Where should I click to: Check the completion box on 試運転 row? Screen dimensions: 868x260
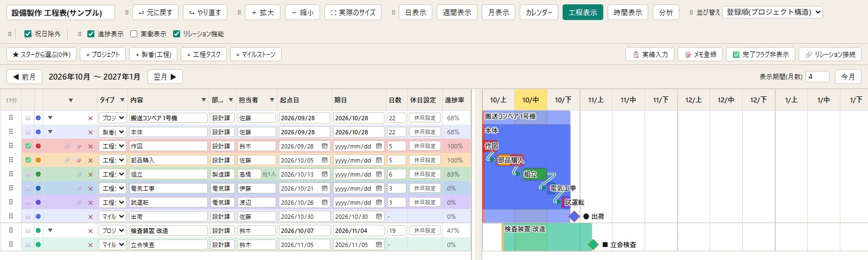[28, 203]
